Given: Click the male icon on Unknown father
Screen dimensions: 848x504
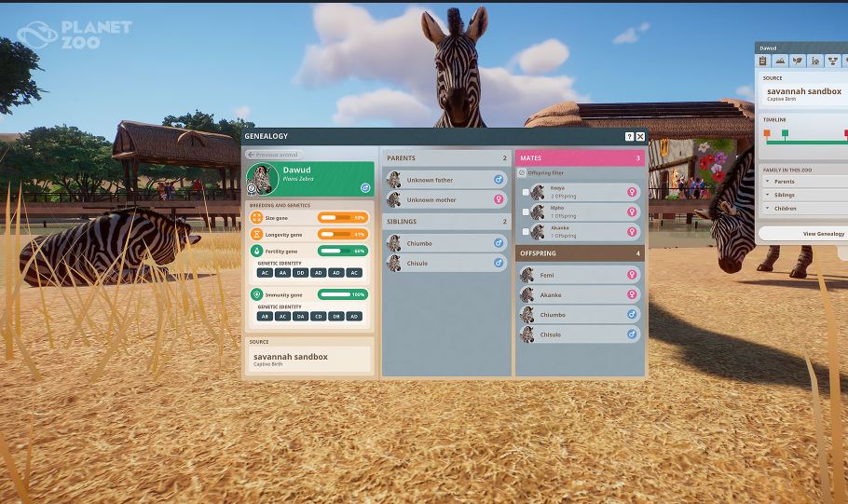Looking at the screenshot, I should click(x=499, y=180).
